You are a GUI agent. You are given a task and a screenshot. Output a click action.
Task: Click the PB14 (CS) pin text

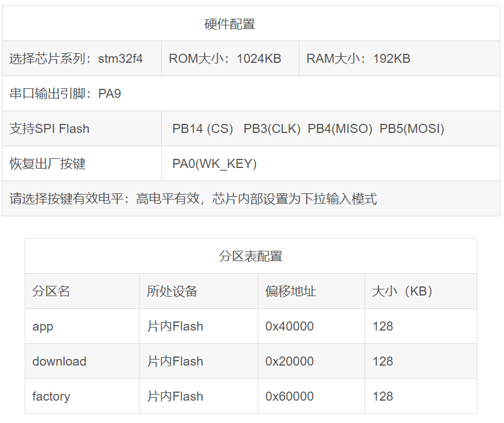click(x=202, y=129)
